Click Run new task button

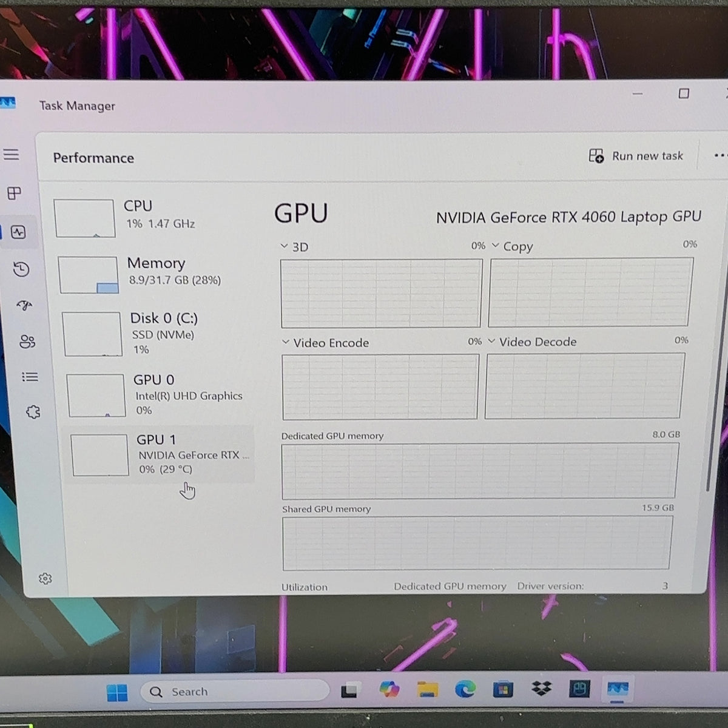tap(636, 156)
